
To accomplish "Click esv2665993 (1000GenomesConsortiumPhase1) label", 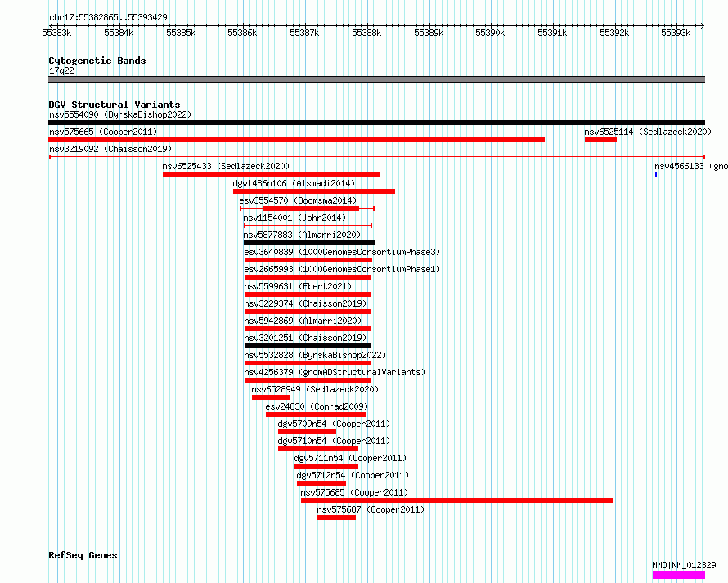I will pos(342,269).
